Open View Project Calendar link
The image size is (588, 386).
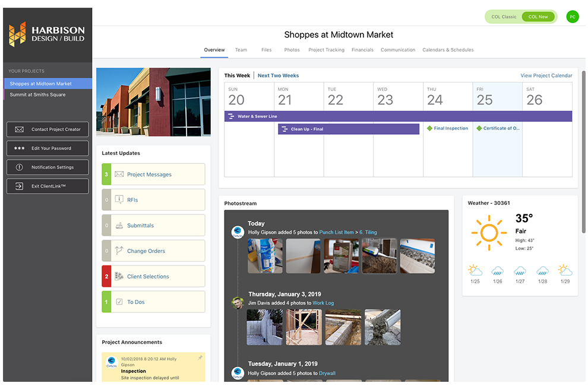click(x=546, y=75)
